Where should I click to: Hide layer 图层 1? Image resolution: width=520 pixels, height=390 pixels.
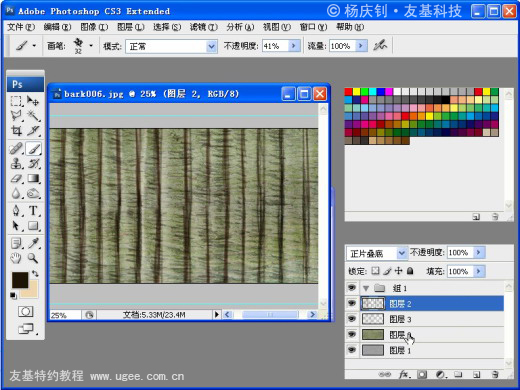click(x=352, y=350)
